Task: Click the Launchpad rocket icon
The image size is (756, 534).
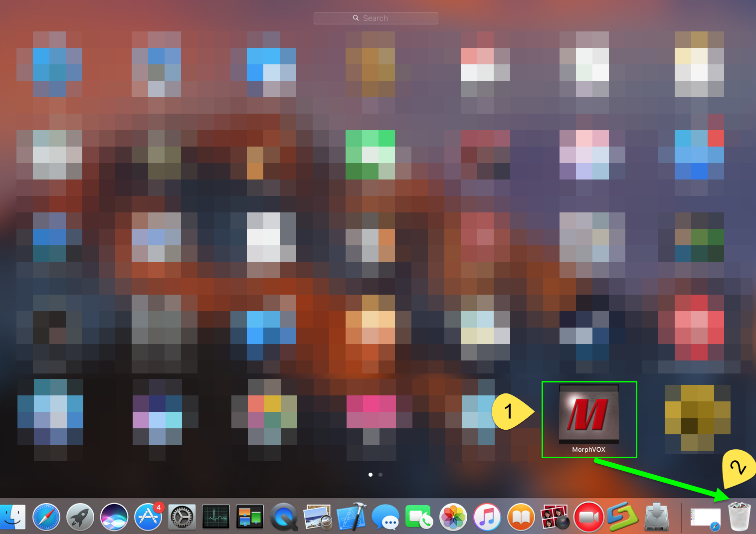Action: pos(80,517)
